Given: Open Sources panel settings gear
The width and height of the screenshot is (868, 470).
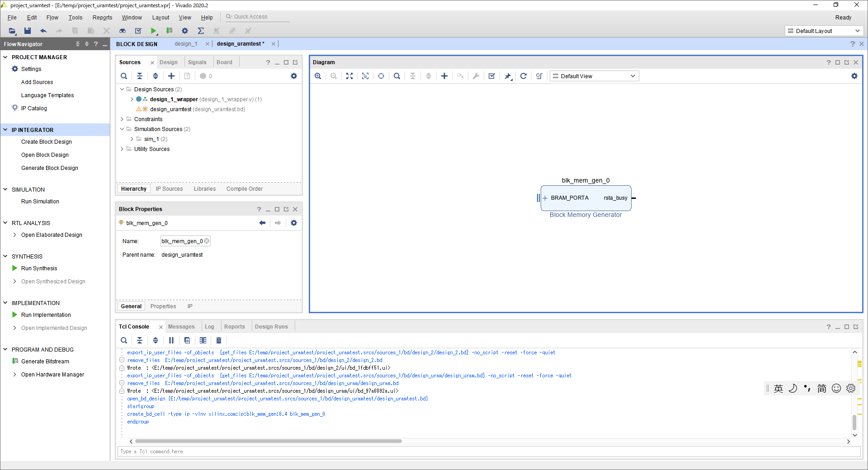Looking at the screenshot, I should click(294, 76).
